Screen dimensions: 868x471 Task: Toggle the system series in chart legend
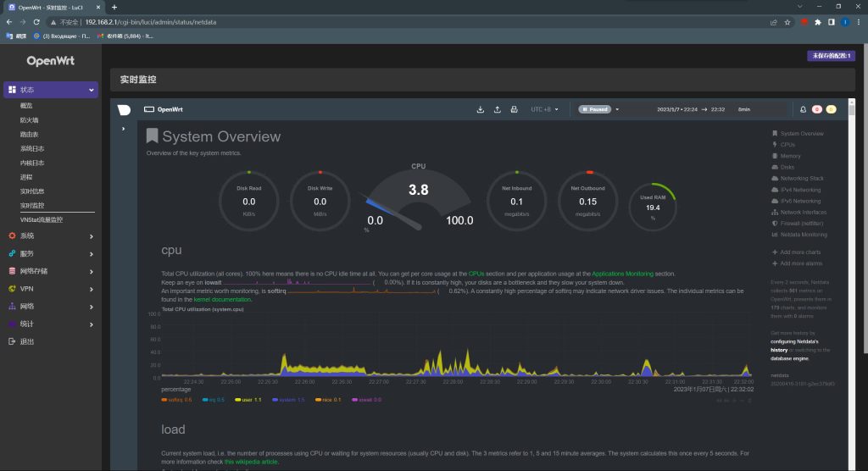(x=287, y=399)
